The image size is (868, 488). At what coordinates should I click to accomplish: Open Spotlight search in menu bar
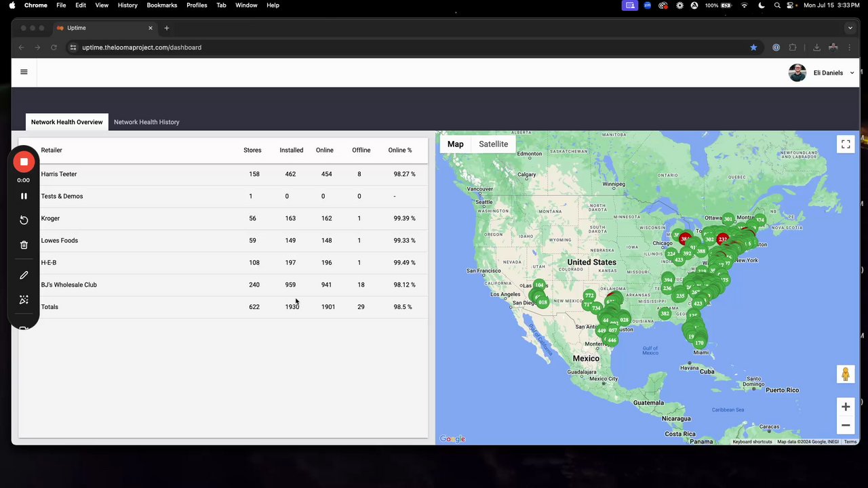point(777,5)
